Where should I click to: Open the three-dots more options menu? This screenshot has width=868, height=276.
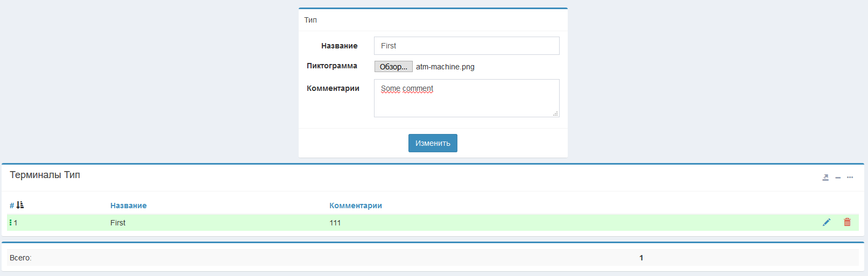point(850,178)
